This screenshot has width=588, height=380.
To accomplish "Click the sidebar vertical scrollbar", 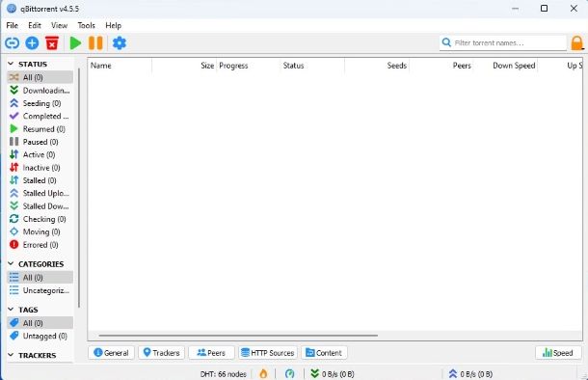I will 79,187.
